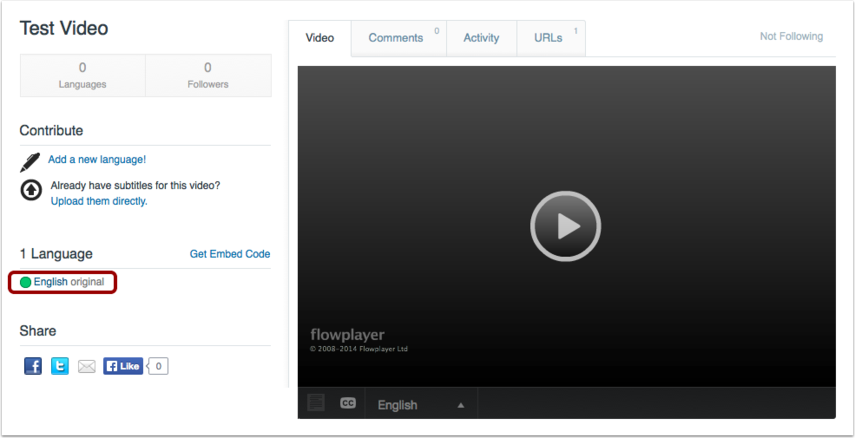Open the Get Embed Code link

pos(230,254)
